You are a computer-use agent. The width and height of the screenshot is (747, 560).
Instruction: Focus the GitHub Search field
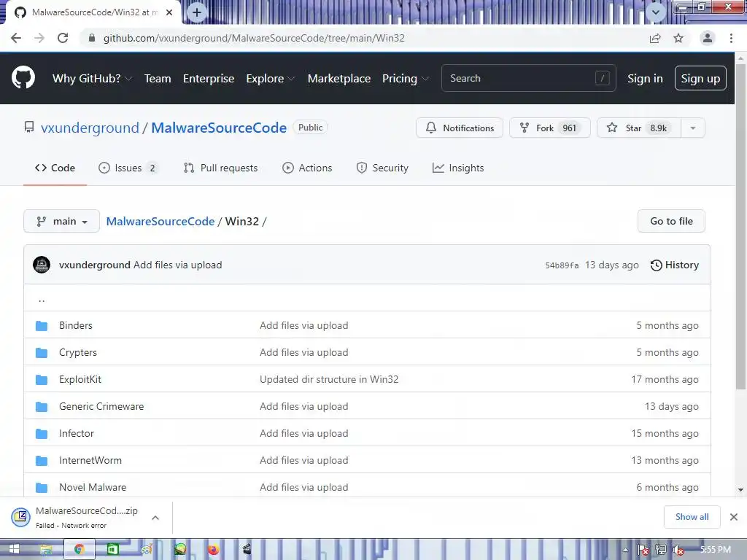[x=528, y=78]
